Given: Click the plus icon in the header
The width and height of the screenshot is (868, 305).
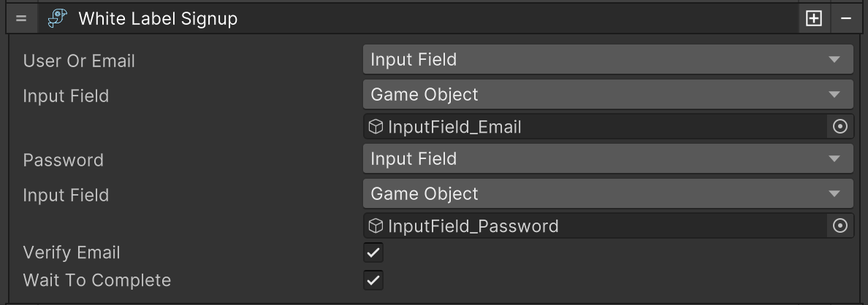Looking at the screenshot, I should 813,19.
